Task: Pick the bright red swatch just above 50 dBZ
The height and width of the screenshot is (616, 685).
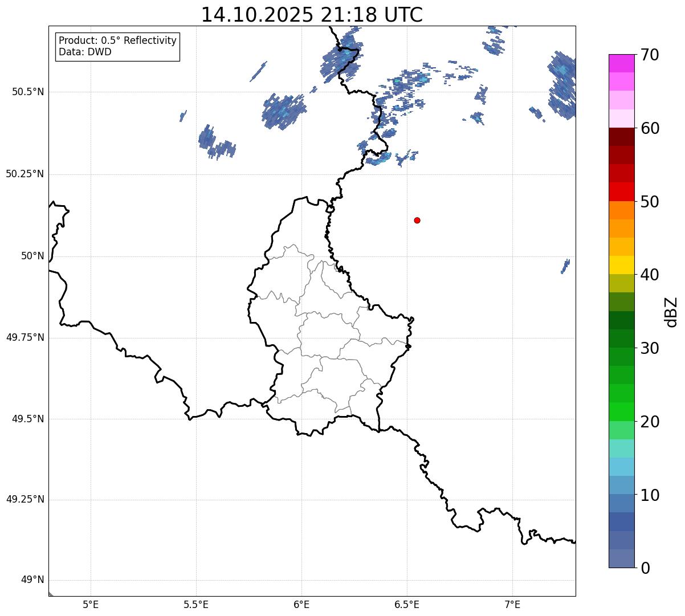Action: 621,191
